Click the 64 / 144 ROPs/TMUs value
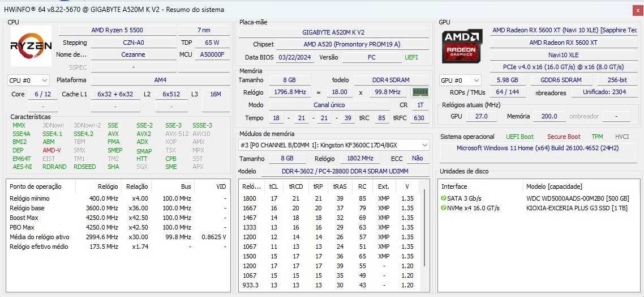The image size is (644, 297). tap(507, 92)
